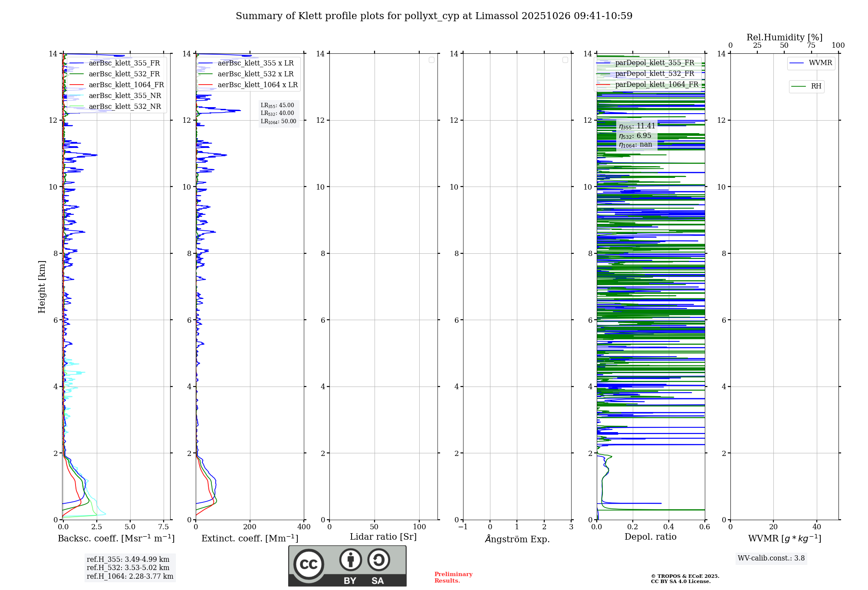Click the empty legend box in Ångström Exp. panel
Image resolution: width=868 pixels, height=590 pixels.
565,60
